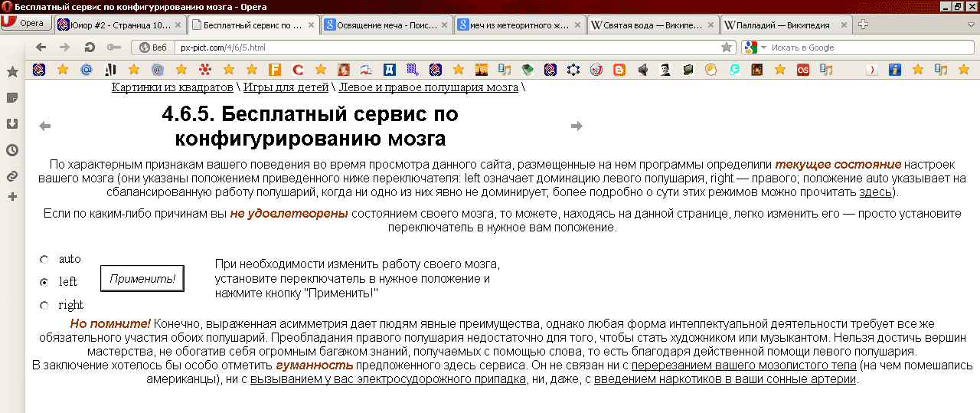
Task: Open the green book bookmark icon
Action: click(528, 70)
